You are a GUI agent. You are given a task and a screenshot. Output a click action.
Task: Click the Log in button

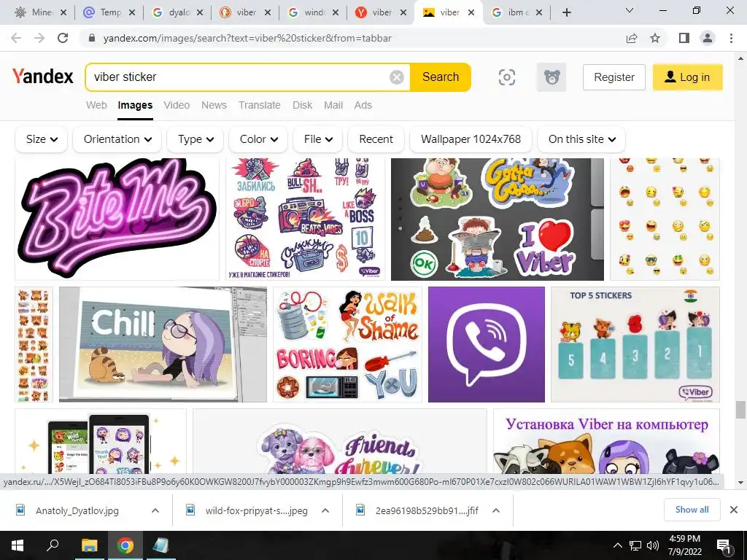coord(687,77)
